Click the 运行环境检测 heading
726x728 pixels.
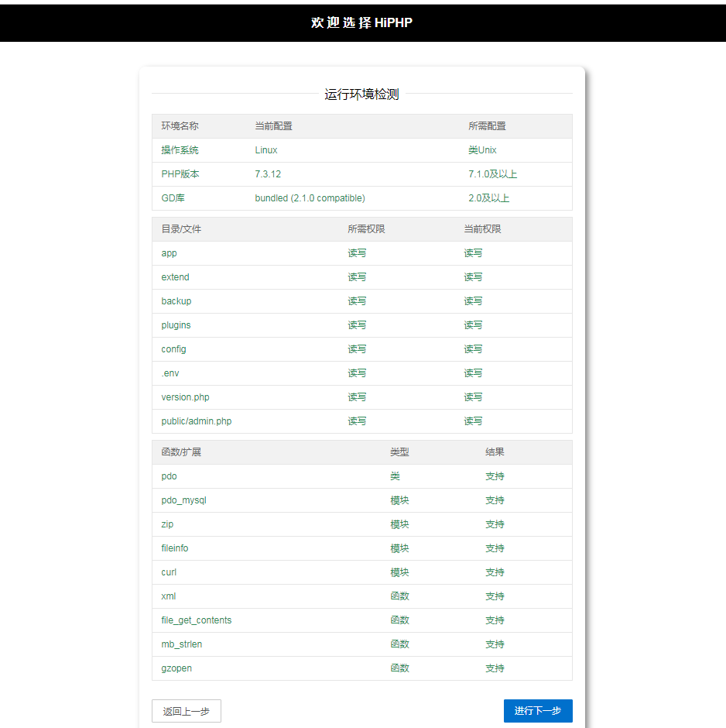[x=362, y=94]
